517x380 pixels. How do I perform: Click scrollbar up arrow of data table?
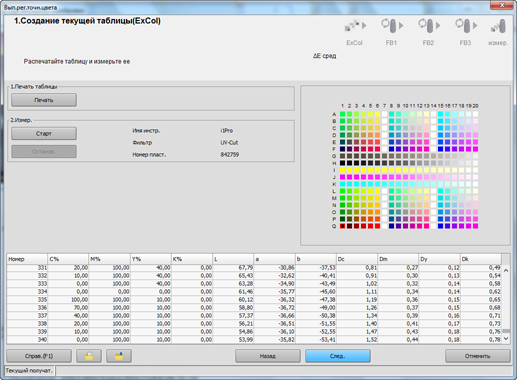(506, 271)
